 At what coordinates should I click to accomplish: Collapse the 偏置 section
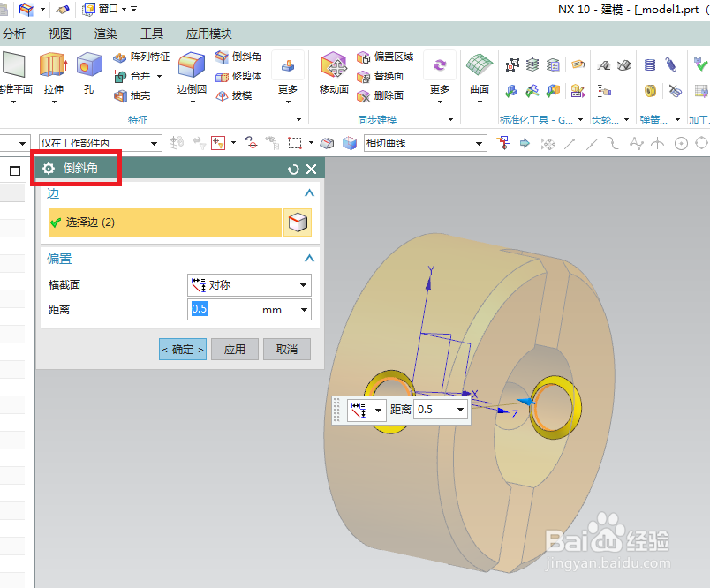coord(309,258)
